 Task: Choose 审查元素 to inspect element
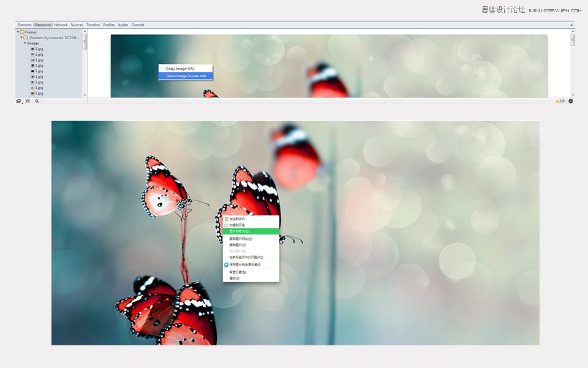pyautogui.click(x=251, y=272)
